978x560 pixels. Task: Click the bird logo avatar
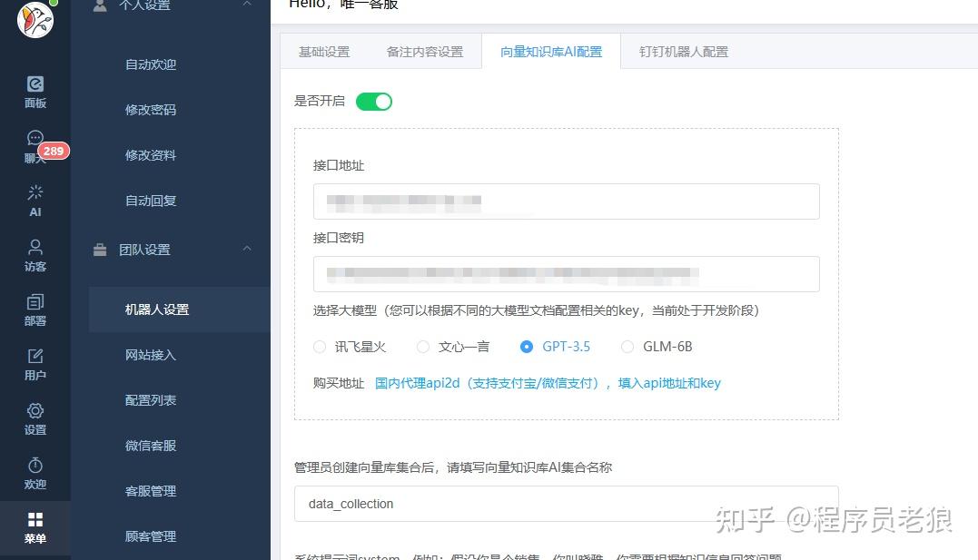[35, 19]
